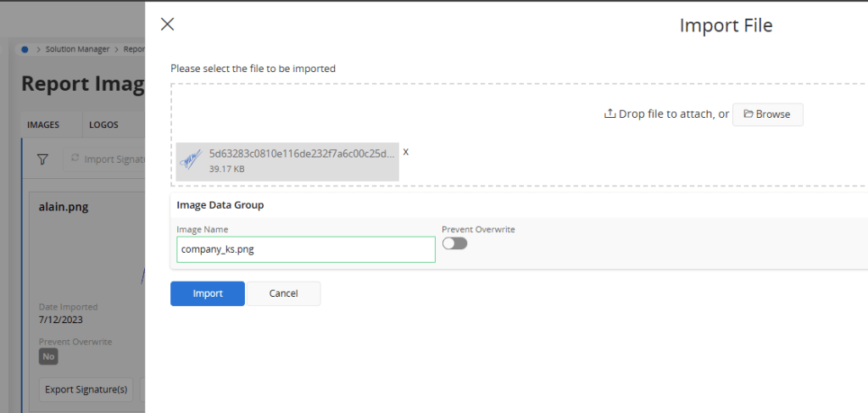
Task: Click the Browse button to pick a file
Action: click(767, 114)
